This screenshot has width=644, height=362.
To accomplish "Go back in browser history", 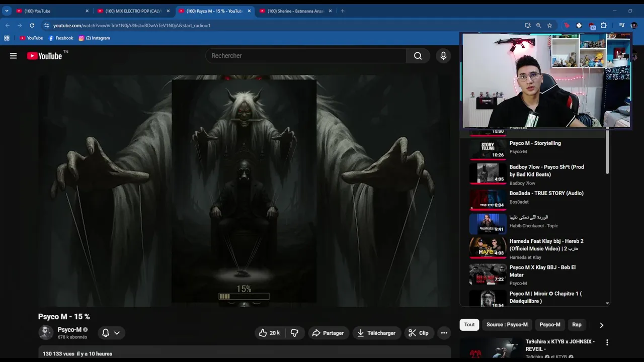I will pyautogui.click(x=7, y=25).
